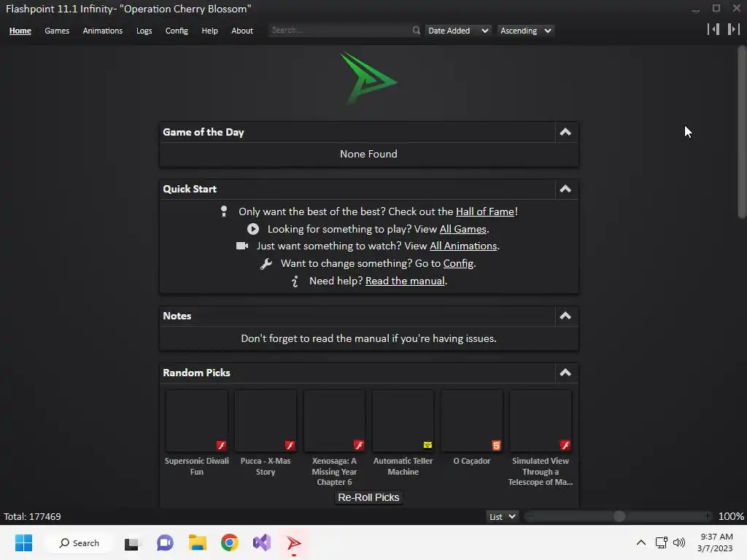Click Flash icon on Simulated View thumbnail
Viewport: 747px width, 560px height.
(x=565, y=446)
